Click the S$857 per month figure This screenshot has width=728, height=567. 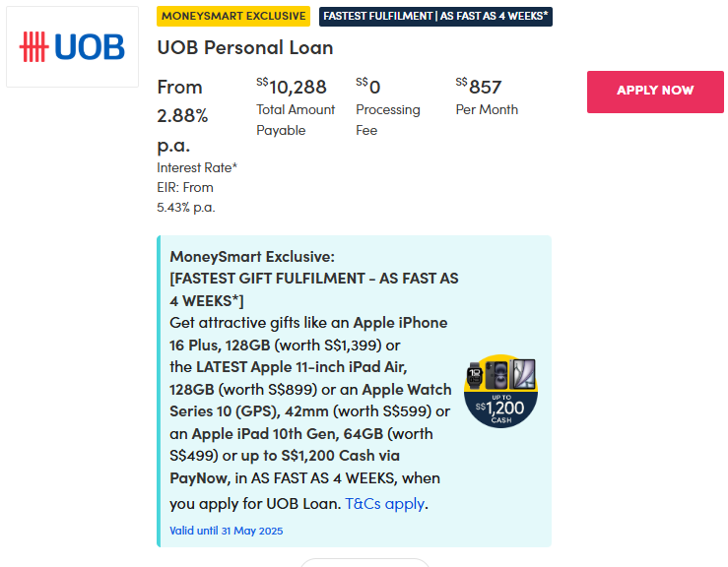[479, 87]
